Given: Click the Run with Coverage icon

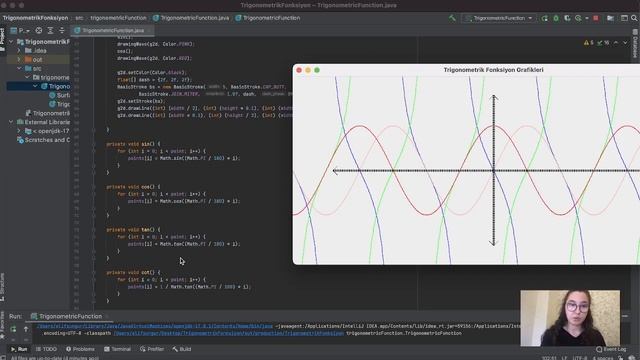Looking at the screenshot, I should (567, 18).
